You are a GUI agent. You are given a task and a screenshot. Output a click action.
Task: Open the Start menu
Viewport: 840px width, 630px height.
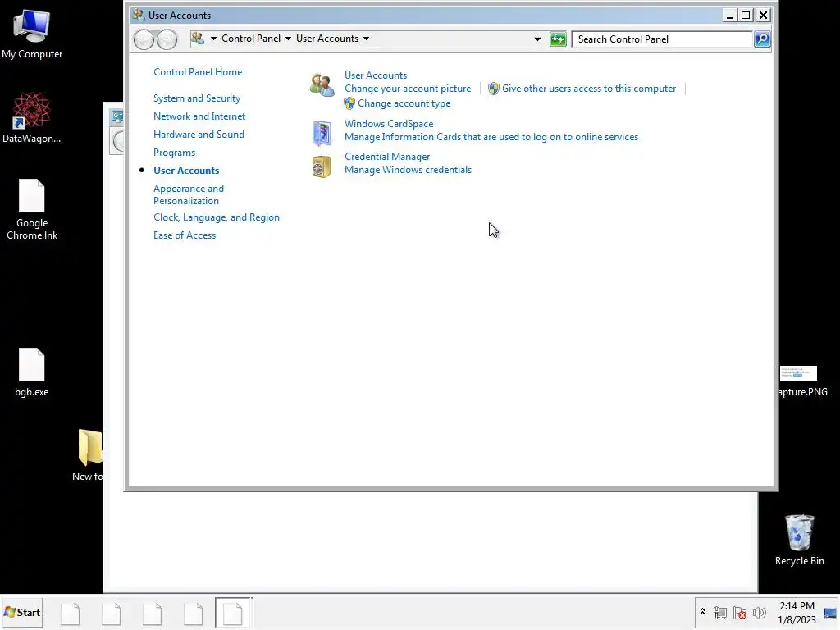tap(22, 612)
